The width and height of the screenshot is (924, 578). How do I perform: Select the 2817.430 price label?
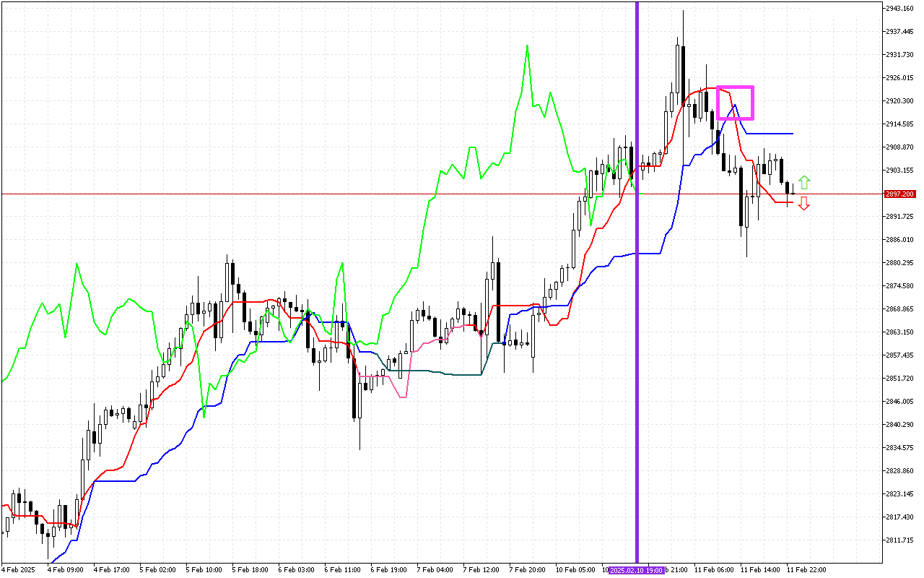tap(899, 517)
